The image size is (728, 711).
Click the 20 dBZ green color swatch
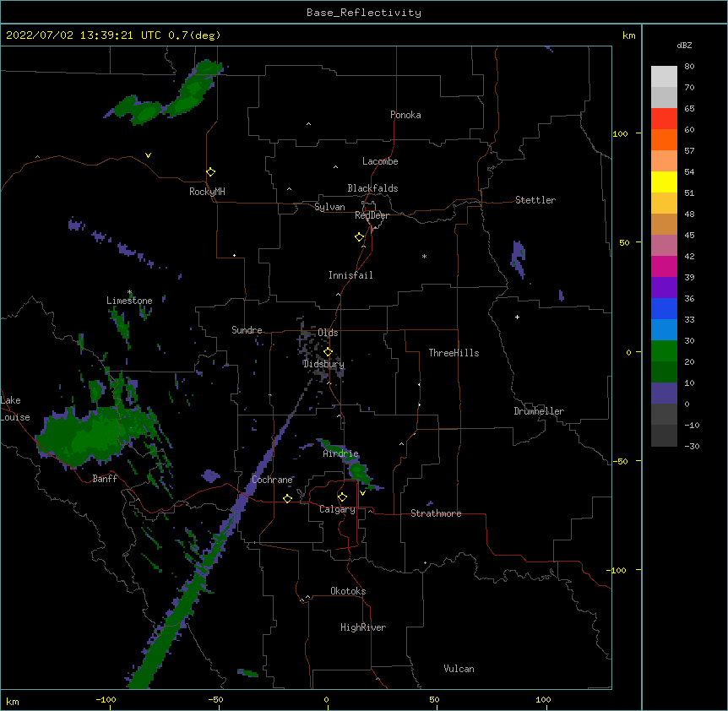(x=664, y=351)
